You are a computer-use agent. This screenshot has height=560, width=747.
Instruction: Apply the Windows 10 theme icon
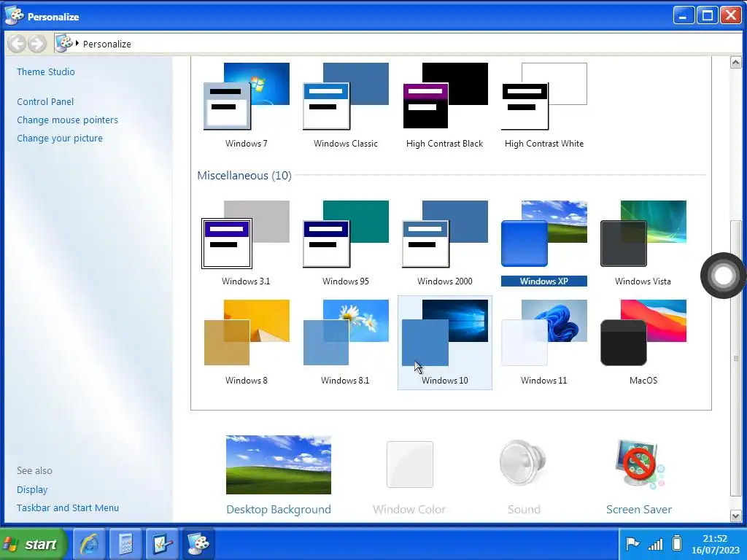(445, 332)
